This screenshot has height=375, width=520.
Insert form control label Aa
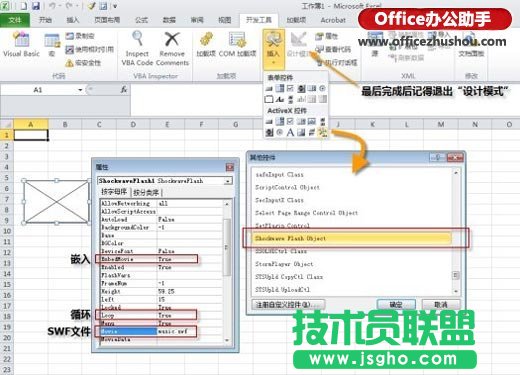[280, 99]
